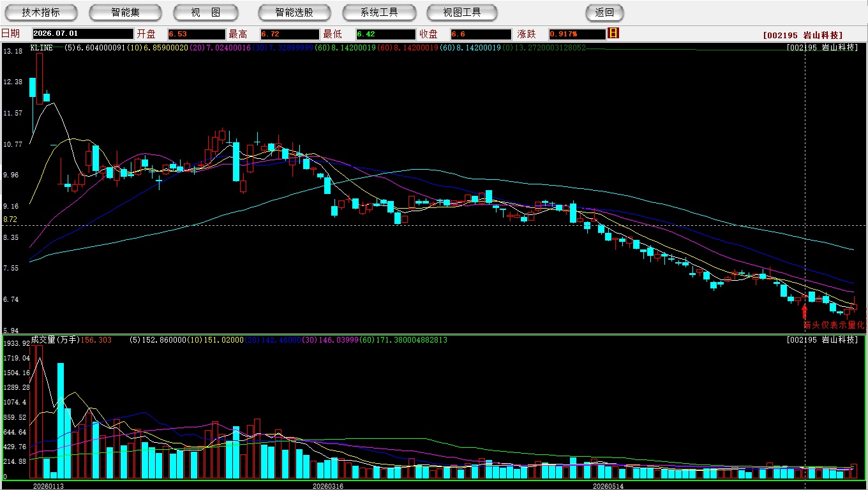Click the orange 日 period icon
The width and height of the screenshot is (868, 490).
tap(614, 33)
